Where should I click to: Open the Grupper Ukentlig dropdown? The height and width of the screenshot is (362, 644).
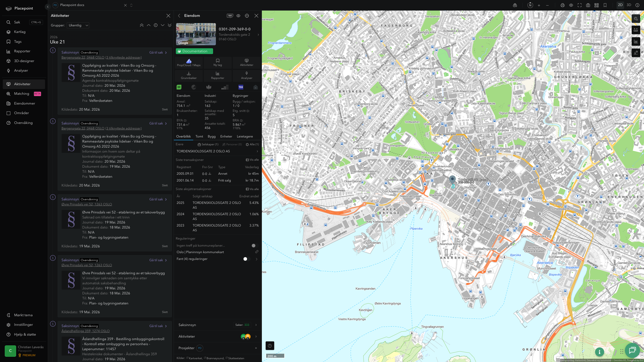[x=78, y=25]
